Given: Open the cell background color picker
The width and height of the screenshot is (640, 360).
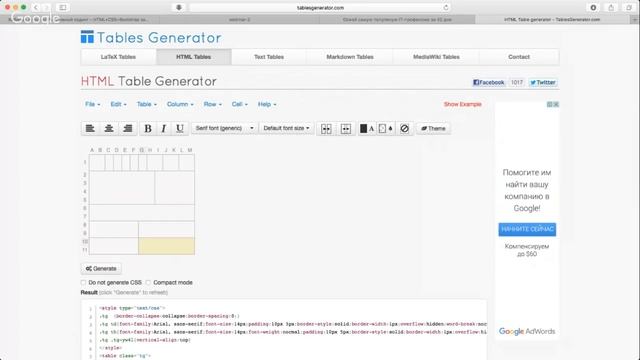Looking at the screenshot, I should pyautogui.click(x=385, y=129).
